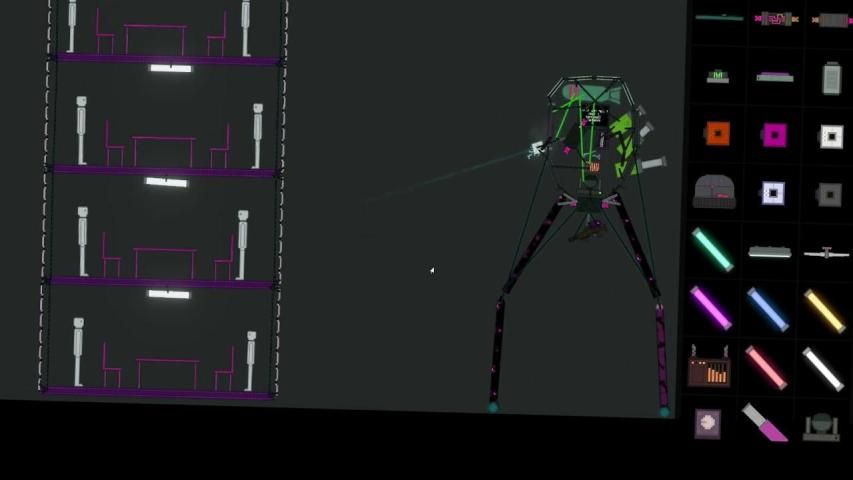Select the orange square block item
Viewport: 853px width, 480px height.
(x=717, y=134)
